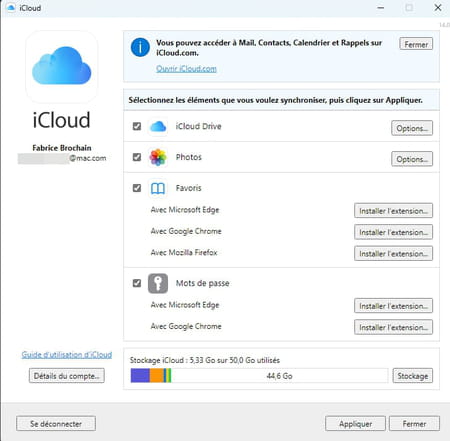Click the orange segment of storage bar
The width and height of the screenshot is (450, 441).
coord(157,376)
